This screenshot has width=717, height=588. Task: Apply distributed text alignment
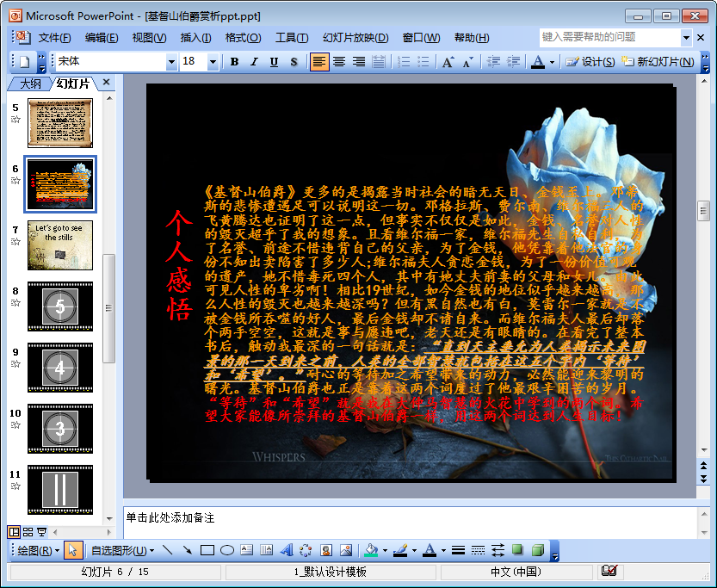click(x=379, y=62)
